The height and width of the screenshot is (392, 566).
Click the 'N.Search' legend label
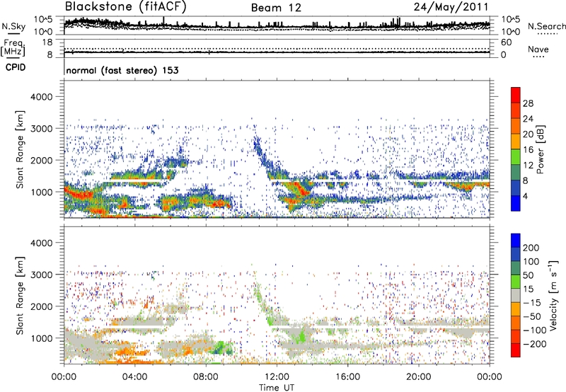pyautogui.click(x=546, y=26)
